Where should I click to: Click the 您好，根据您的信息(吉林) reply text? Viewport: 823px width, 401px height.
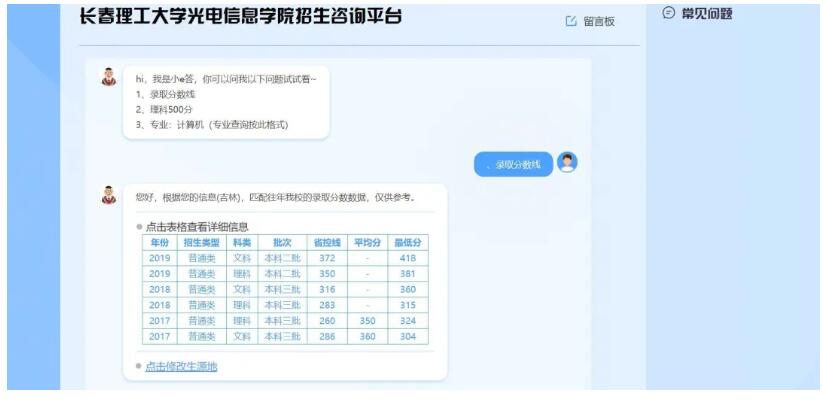pyautogui.click(x=275, y=198)
